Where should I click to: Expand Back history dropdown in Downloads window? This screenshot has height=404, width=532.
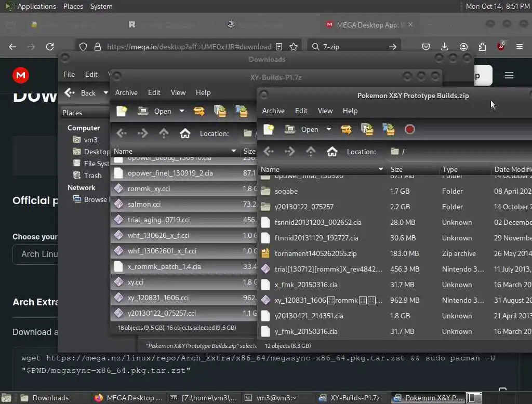(105, 92)
